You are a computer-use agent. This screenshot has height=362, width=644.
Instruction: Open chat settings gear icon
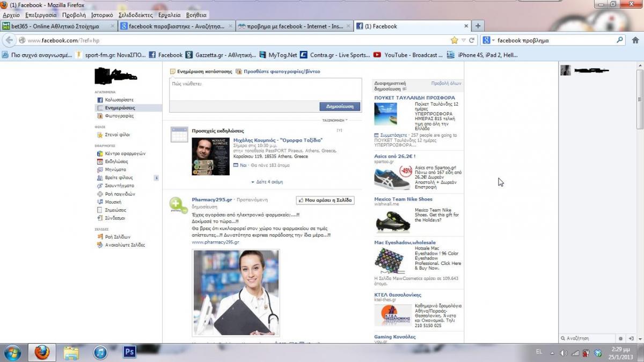(621, 338)
